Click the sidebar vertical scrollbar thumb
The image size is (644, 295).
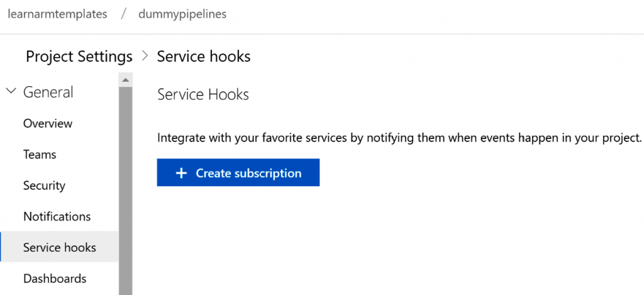point(125,189)
